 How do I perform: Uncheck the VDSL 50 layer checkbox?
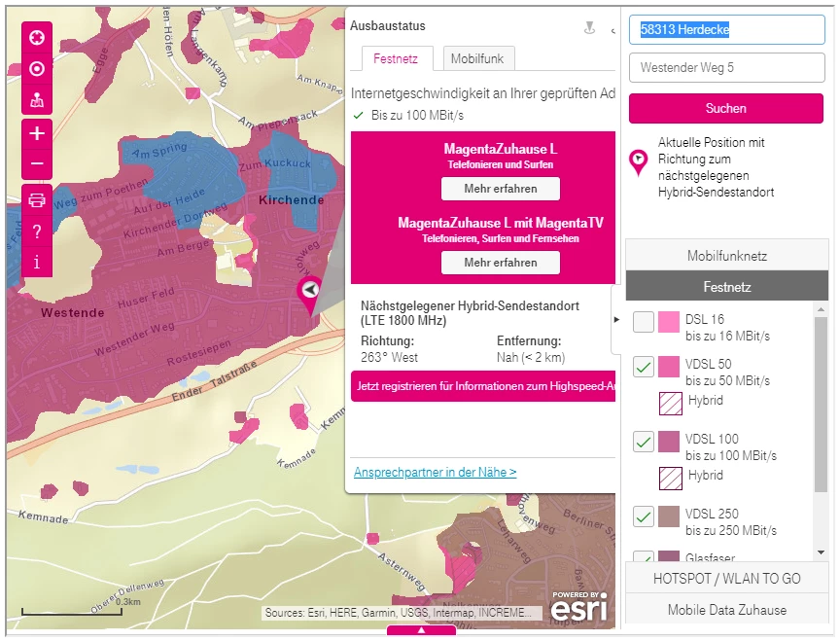coord(644,367)
